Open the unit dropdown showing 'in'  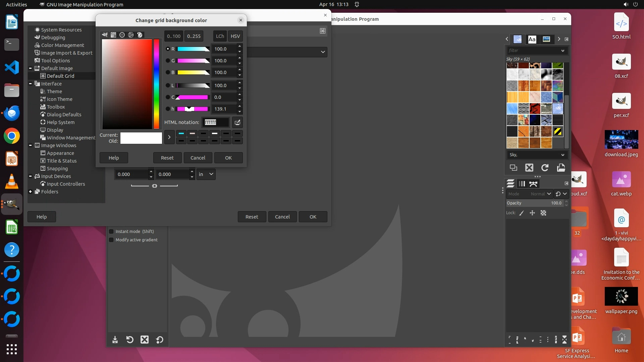coord(206,174)
